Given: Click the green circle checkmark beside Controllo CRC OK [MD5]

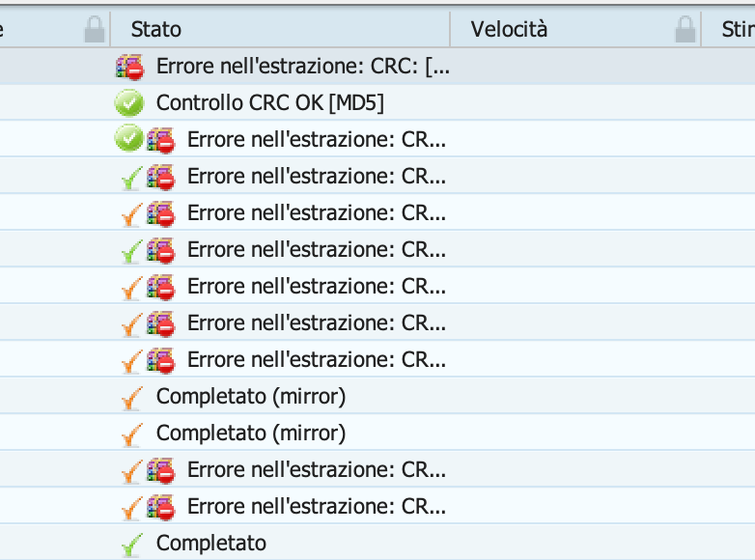Looking at the screenshot, I should pos(129,103).
